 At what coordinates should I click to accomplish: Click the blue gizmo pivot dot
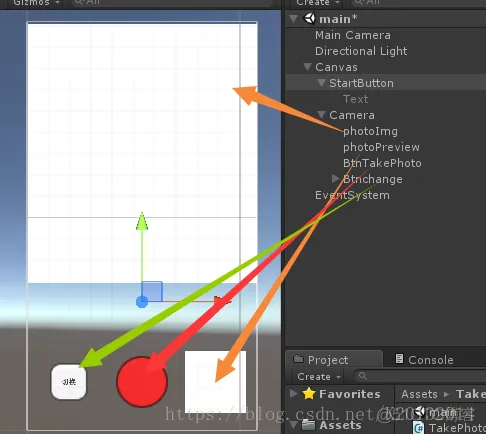tap(142, 302)
